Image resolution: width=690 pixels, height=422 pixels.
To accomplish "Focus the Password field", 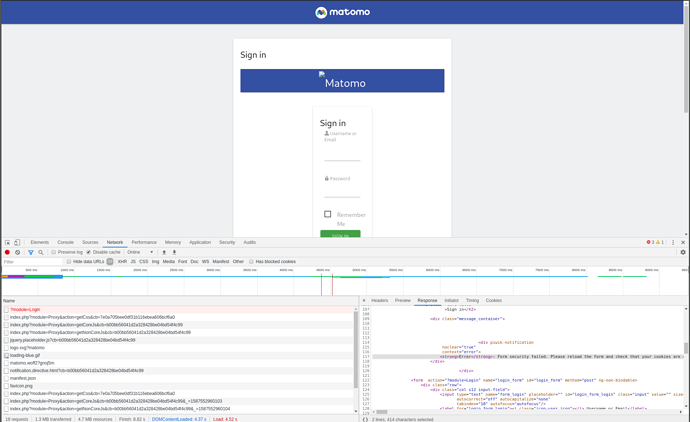I will coord(342,191).
